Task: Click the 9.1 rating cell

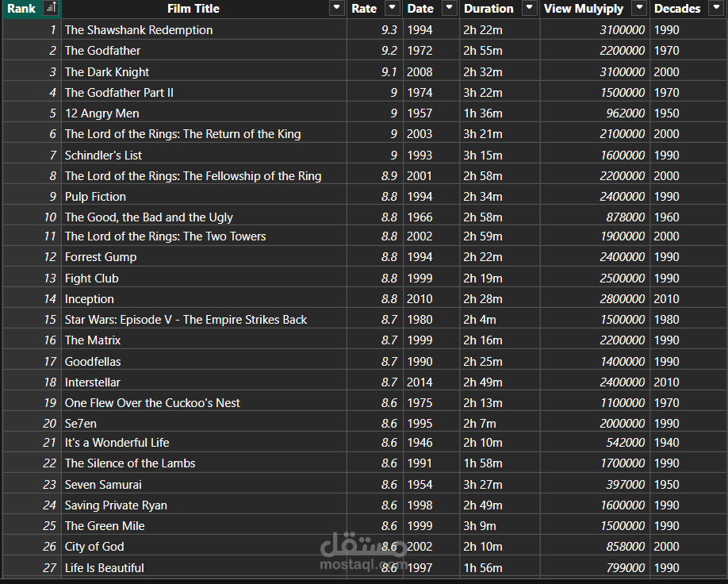Action: click(x=375, y=71)
